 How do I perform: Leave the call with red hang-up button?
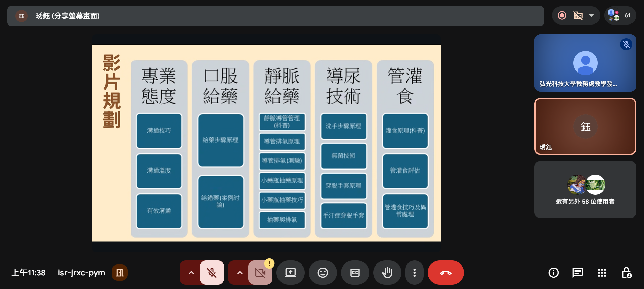click(x=445, y=273)
